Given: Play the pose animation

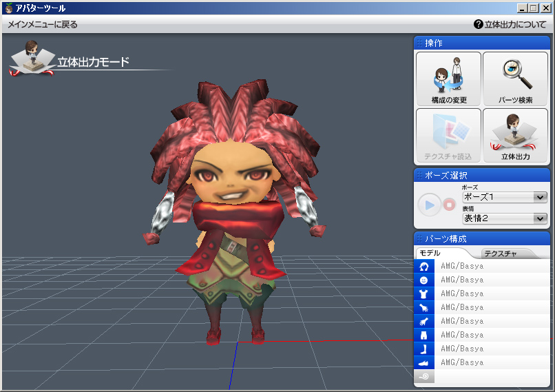Looking at the screenshot, I should click(429, 205).
